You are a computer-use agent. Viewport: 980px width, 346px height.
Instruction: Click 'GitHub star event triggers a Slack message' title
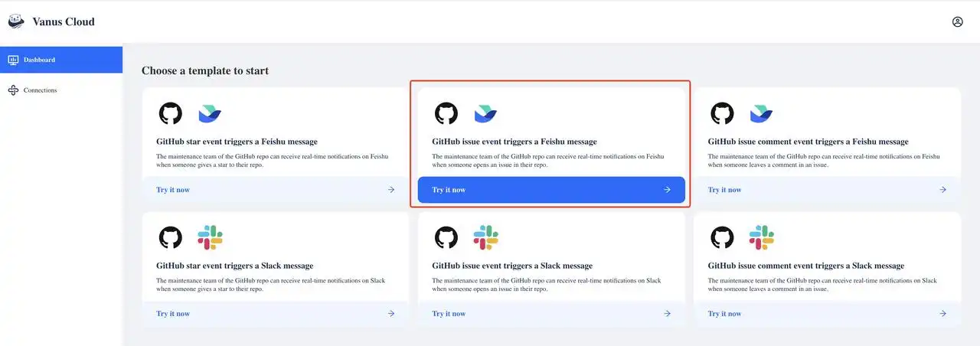(234, 266)
